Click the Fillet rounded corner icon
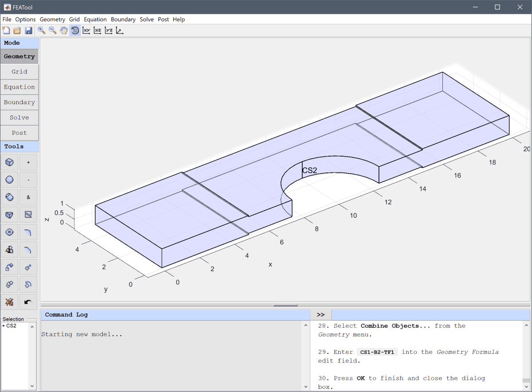The height and width of the screenshot is (392, 532). pyautogui.click(x=28, y=232)
